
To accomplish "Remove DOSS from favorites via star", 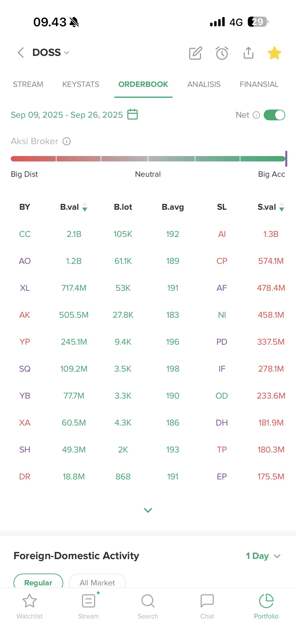I will pyautogui.click(x=274, y=53).
